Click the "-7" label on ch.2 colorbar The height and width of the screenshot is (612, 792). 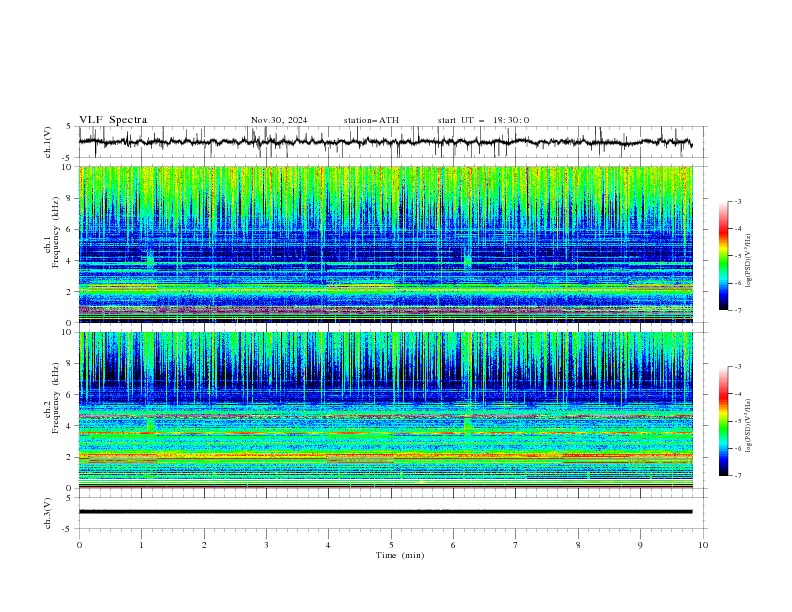click(x=737, y=476)
